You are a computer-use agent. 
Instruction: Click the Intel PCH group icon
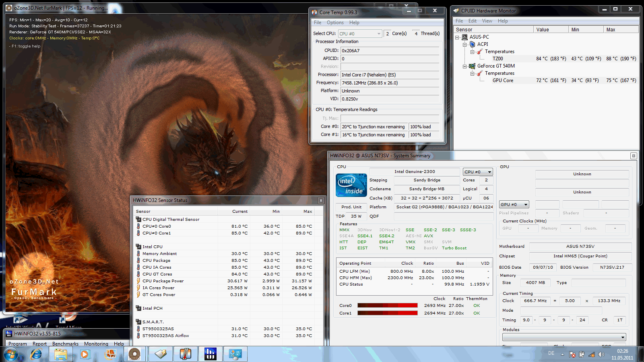tap(138, 309)
